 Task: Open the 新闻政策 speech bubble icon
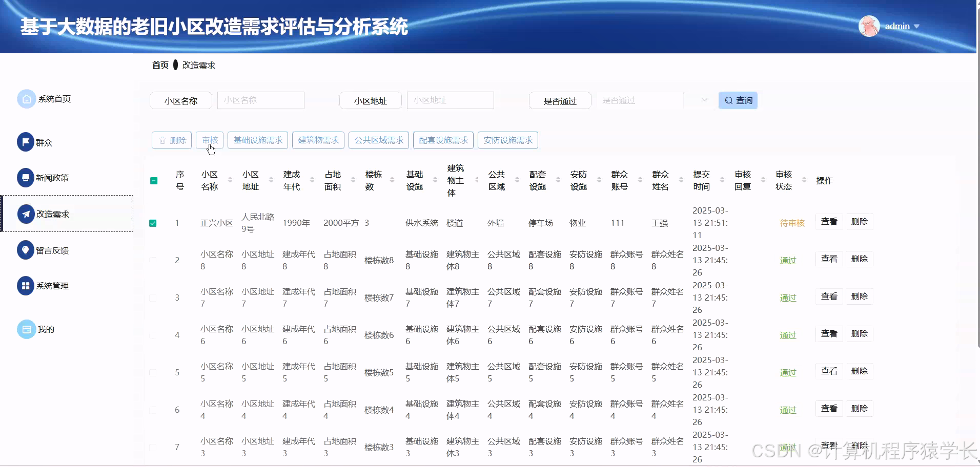pos(26,178)
